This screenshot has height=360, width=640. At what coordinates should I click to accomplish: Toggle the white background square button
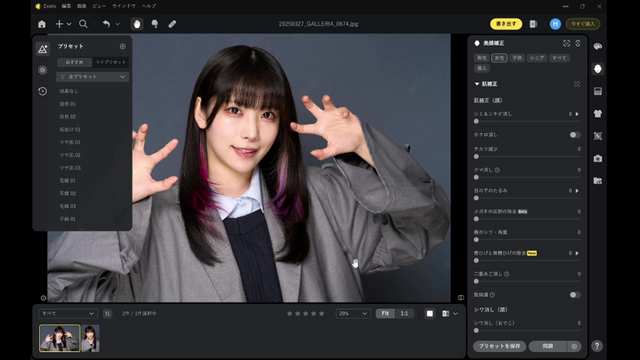[429, 313]
